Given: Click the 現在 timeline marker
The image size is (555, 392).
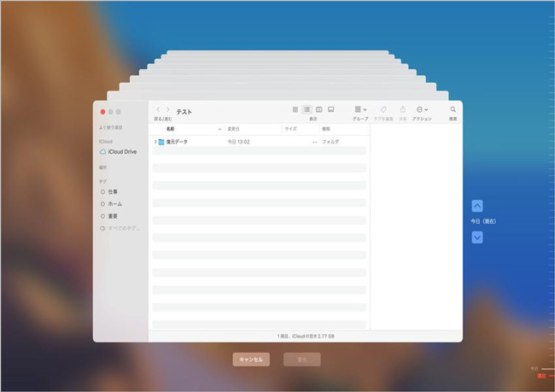Looking at the screenshot, I should [541, 376].
